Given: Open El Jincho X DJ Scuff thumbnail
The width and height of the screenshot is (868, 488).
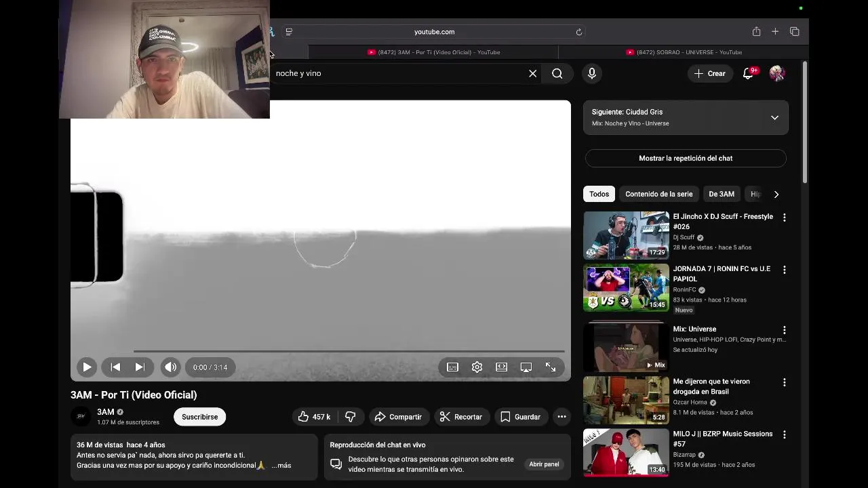Looking at the screenshot, I should click(626, 235).
